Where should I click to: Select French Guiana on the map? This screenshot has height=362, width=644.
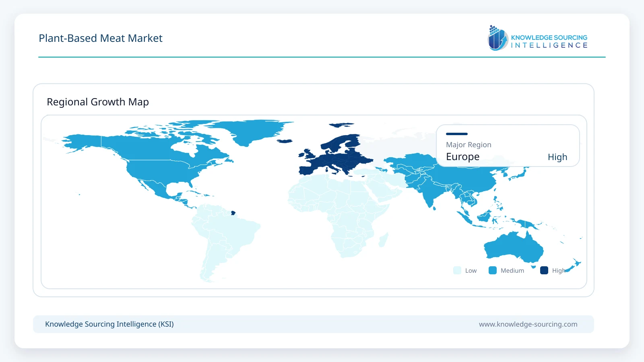click(233, 213)
